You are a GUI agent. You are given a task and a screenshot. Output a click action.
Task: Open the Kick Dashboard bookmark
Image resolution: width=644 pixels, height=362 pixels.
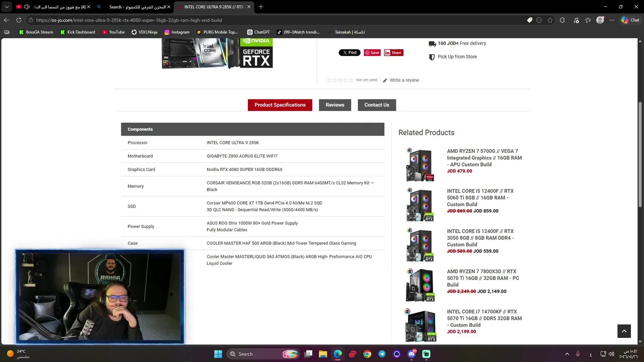pos(77,32)
